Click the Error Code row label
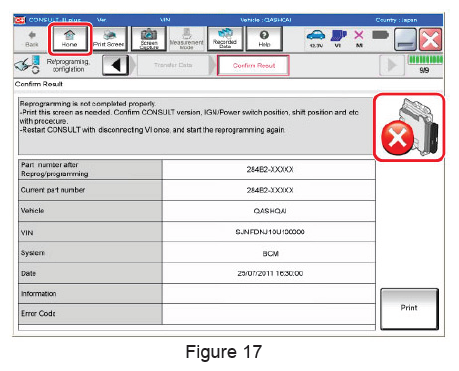Image resolution: width=459 pixels, height=371 pixels. pyautogui.click(x=38, y=314)
